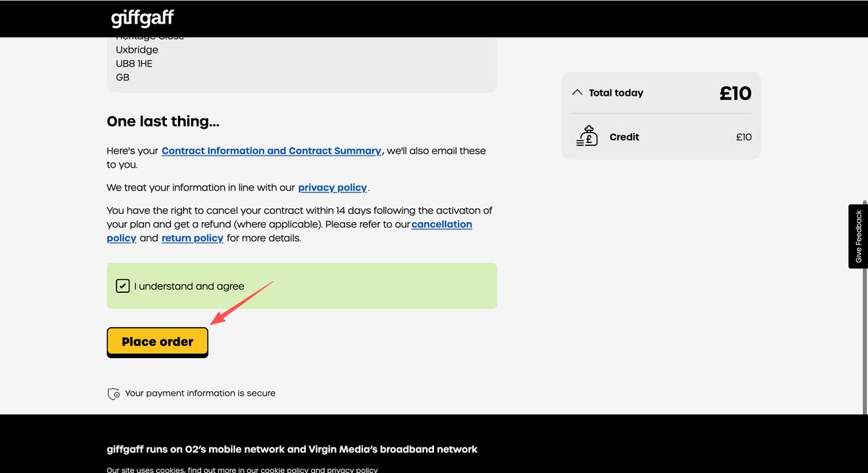This screenshot has width=868, height=473.
Task: Click 'Your payment information is secure' text
Action: tap(200, 393)
